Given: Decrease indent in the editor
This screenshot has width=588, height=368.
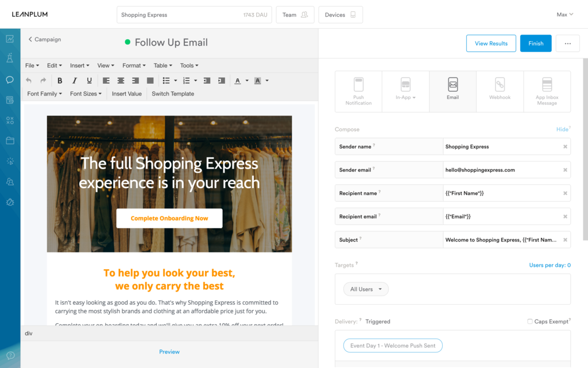Looking at the screenshot, I should [x=207, y=80].
